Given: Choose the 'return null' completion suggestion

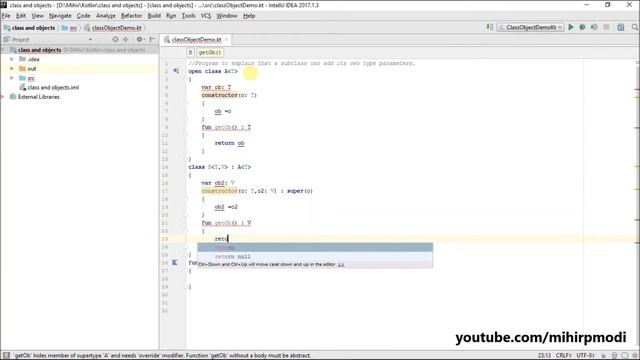Looking at the screenshot, I should 315,256.
